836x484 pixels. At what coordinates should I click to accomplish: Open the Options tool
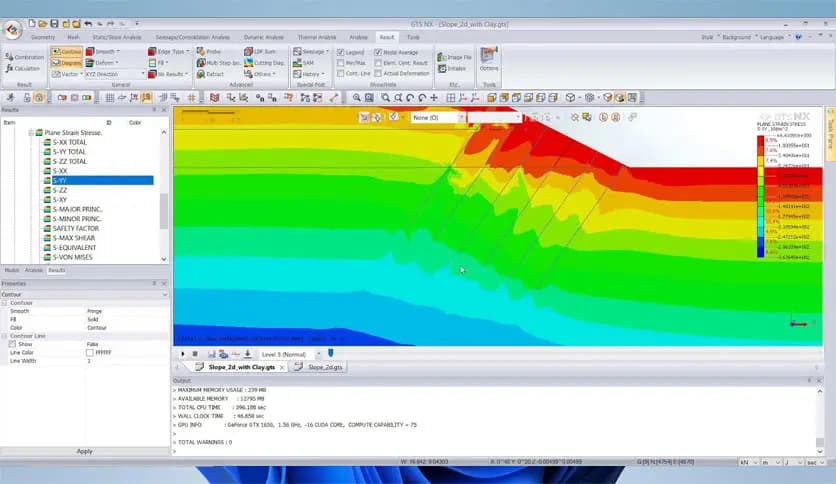[x=489, y=59]
